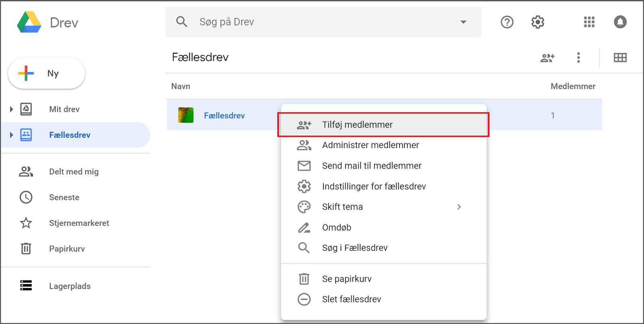Image resolution: width=644 pixels, height=324 pixels.
Task: Expand the Mit drev tree
Action: [x=11, y=109]
